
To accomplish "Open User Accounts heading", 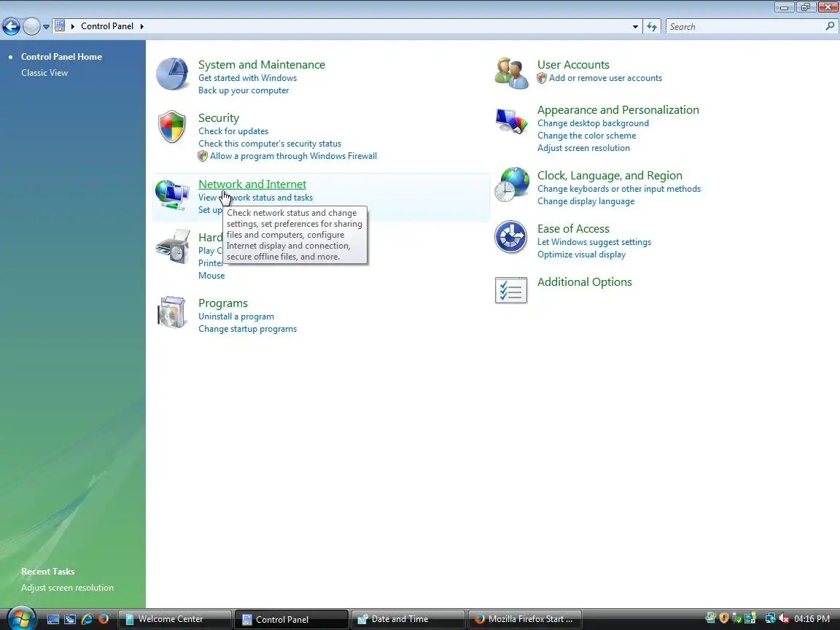I will click(x=573, y=64).
